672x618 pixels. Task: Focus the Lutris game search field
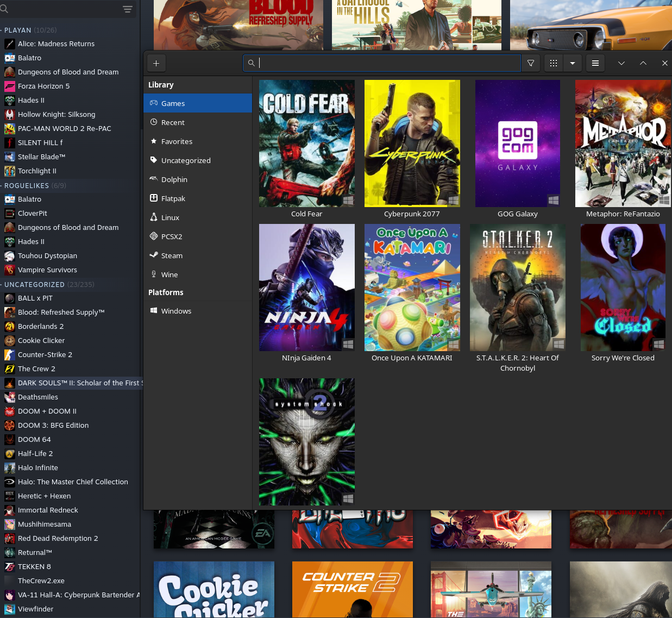(x=382, y=63)
